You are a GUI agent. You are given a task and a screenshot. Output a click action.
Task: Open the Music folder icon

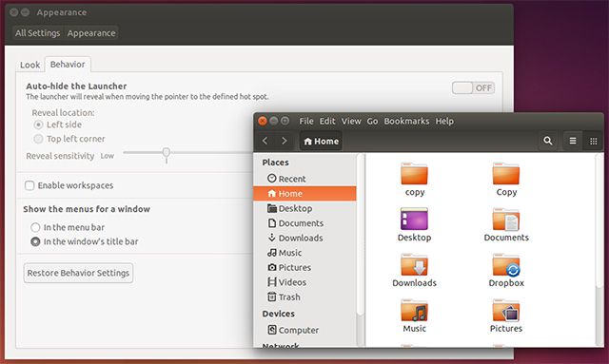pyautogui.click(x=414, y=310)
